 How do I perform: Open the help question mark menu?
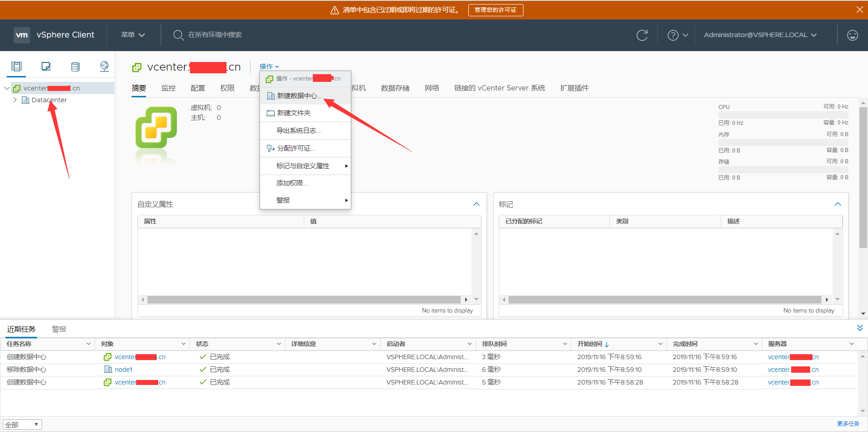[x=678, y=35]
